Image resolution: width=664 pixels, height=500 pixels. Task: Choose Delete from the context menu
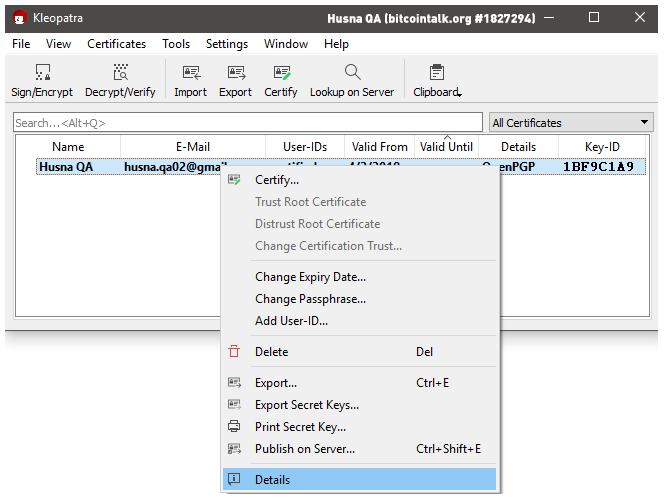pos(359,352)
